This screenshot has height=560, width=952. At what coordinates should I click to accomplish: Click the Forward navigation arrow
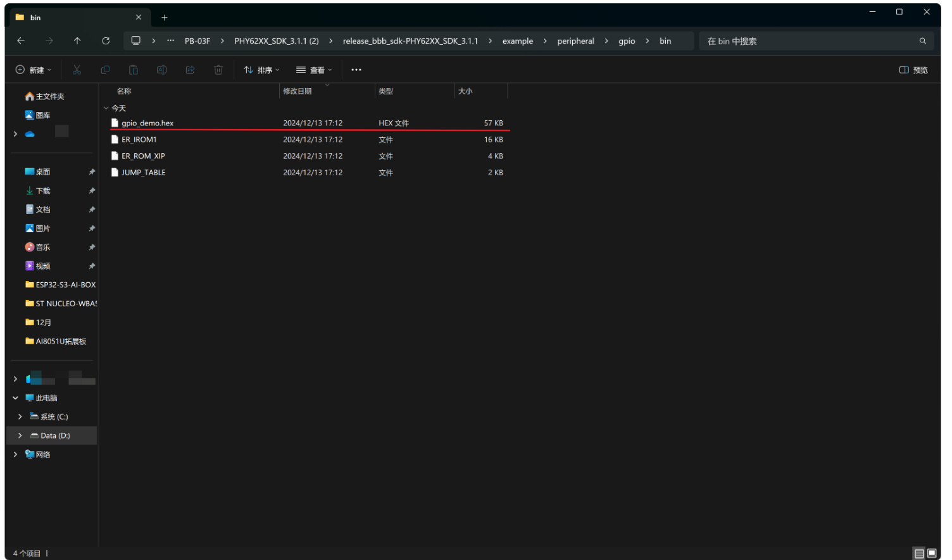click(49, 40)
